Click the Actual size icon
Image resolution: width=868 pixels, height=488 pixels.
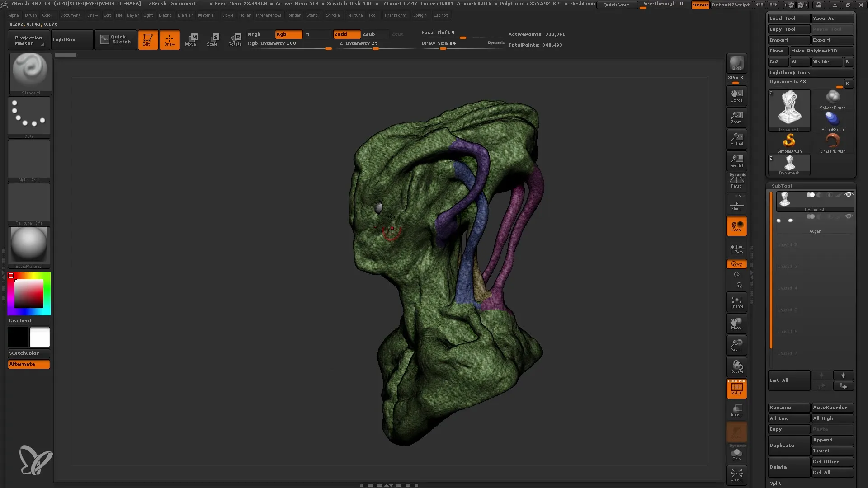point(736,139)
